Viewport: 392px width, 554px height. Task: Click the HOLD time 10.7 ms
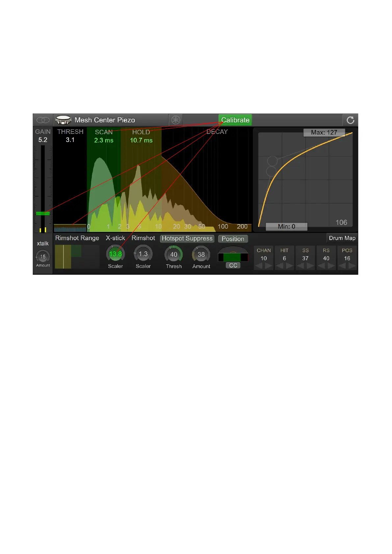pos(141,140)
